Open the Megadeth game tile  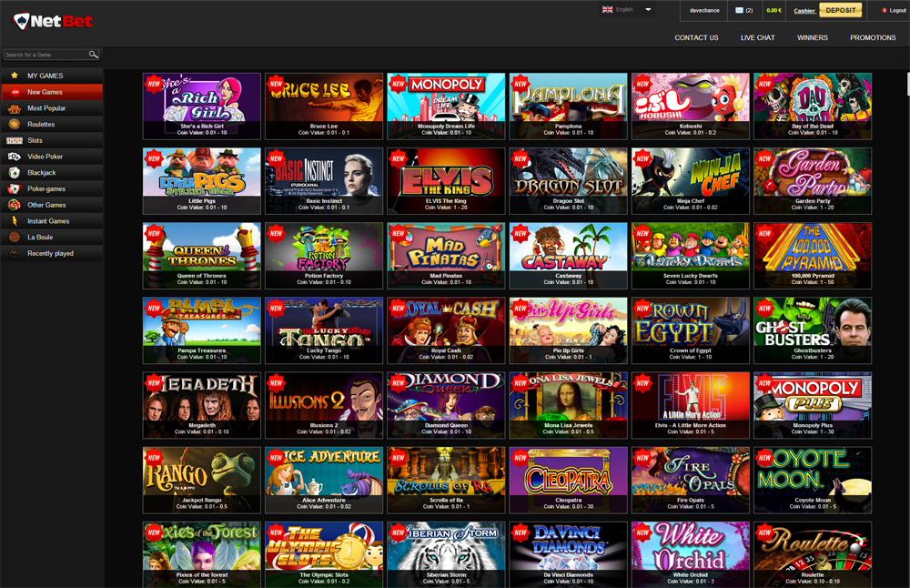tap(202, 406)
